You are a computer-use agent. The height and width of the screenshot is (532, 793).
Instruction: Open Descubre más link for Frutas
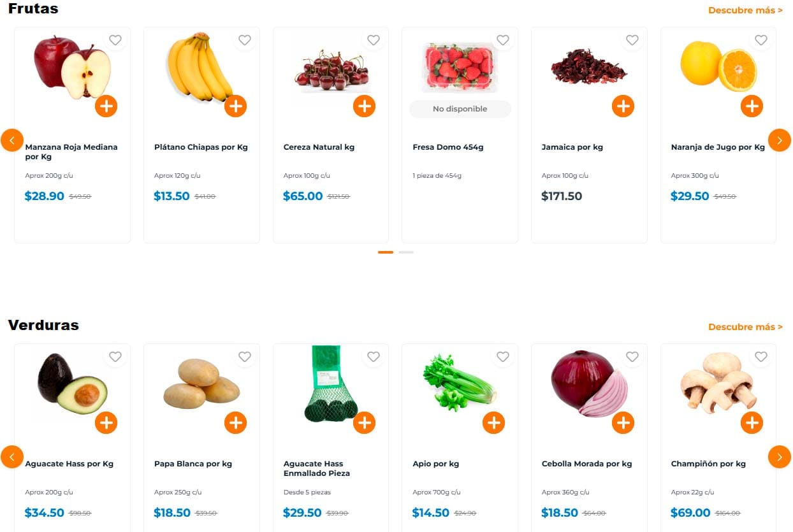(745, 10)
